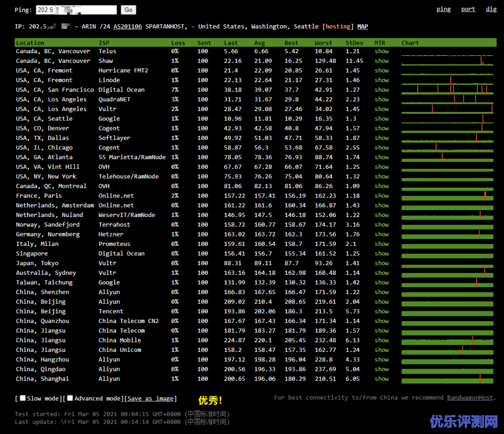Screen dimensions: 504x434
Task: Enable the Advanced mode checkbox
Action: [70, 398]
